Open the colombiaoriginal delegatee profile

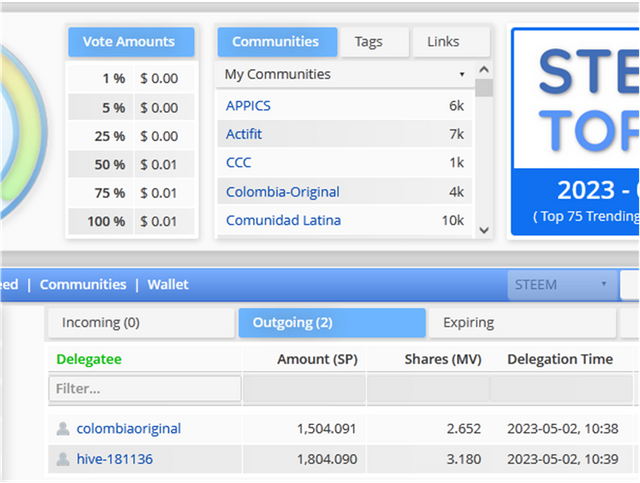pyautogui.click(x=129, y=429)
